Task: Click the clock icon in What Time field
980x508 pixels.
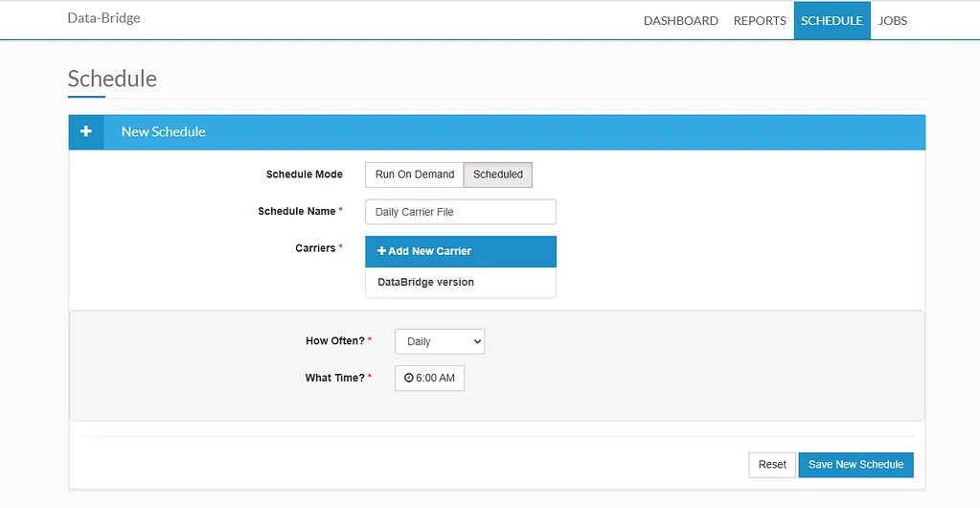Action: [409, 378]
